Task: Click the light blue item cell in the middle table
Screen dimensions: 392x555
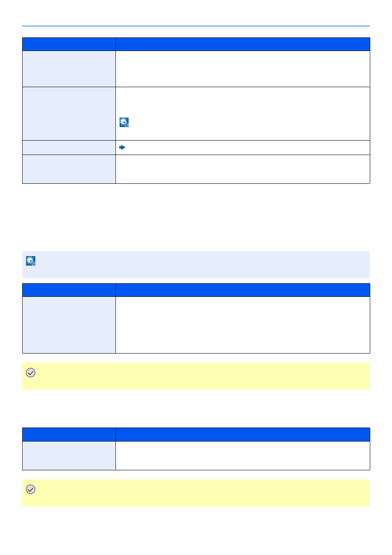Action: coord(69,325)
